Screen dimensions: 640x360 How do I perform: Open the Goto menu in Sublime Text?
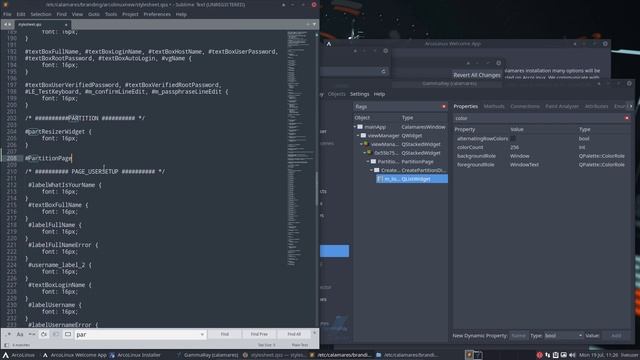tap(94, 14)
